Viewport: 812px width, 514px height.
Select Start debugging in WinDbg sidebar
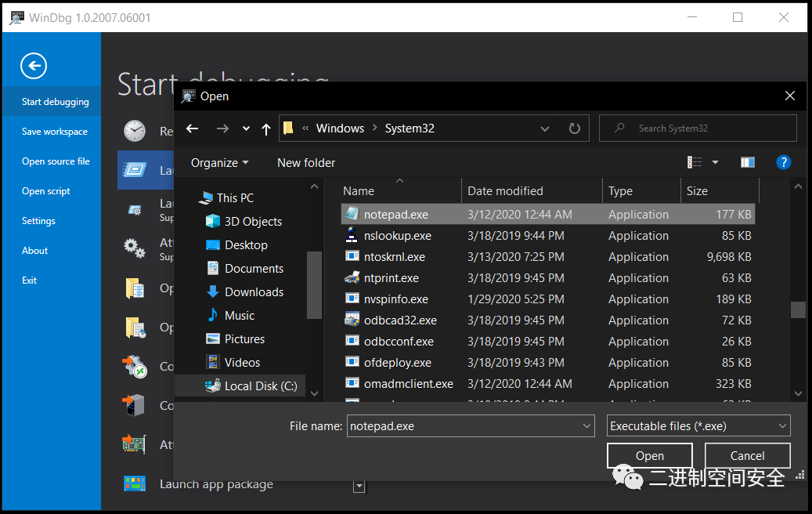pyautogui.click(x=52, y=102)
